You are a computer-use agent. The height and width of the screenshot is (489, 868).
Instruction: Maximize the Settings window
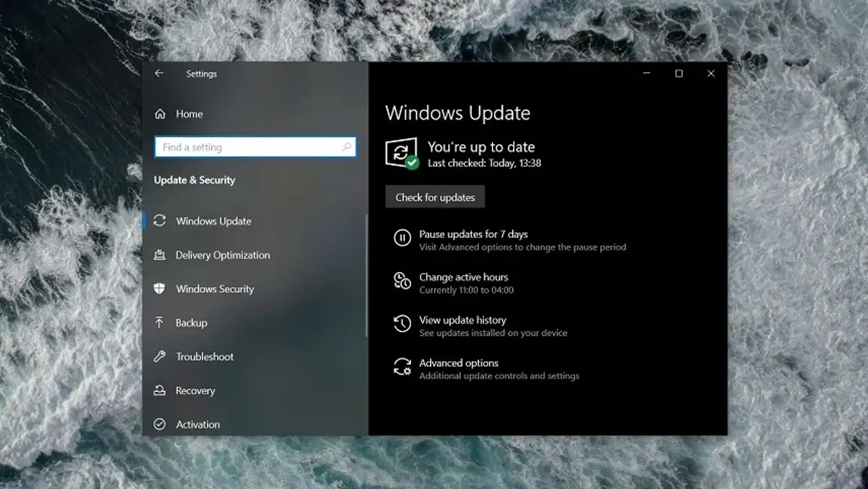tap(679, 73)
